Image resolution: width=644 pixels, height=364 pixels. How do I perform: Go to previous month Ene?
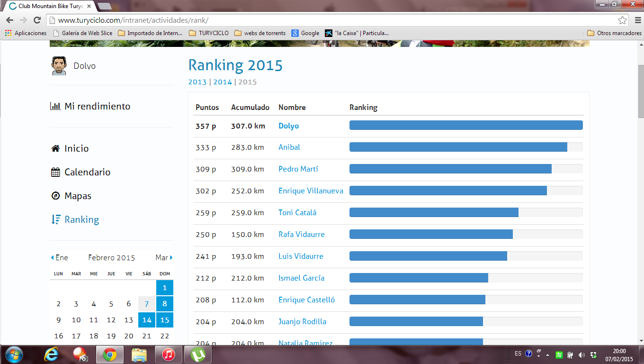click(59, 258)
